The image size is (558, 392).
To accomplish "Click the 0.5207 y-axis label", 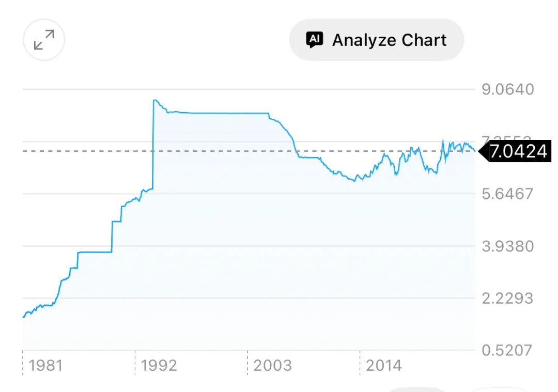I will point(508,350).
